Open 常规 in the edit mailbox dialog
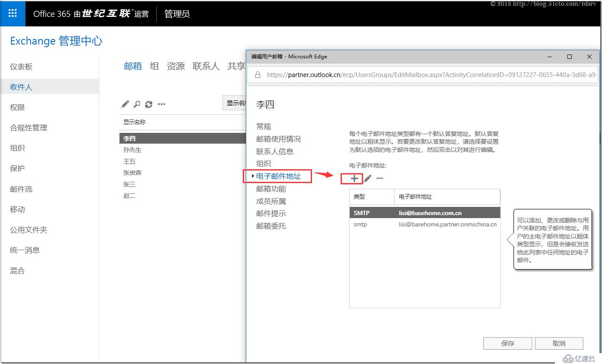The width and height of the screenshot is (602, 364). click(264, 126)
